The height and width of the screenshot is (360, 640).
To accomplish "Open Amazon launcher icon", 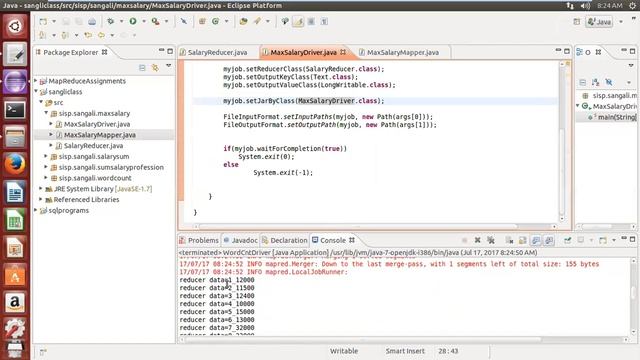I will pos(15,303).
